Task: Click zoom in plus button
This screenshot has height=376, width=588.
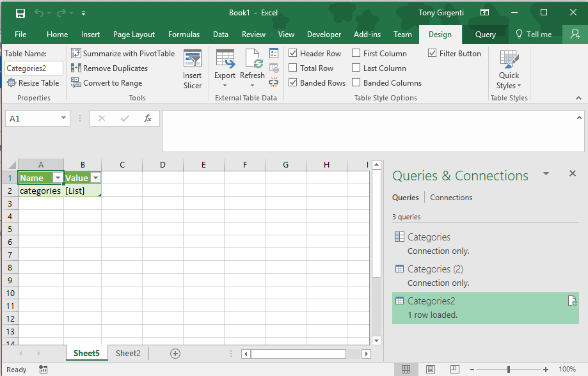Action: [x=546, y=370]
